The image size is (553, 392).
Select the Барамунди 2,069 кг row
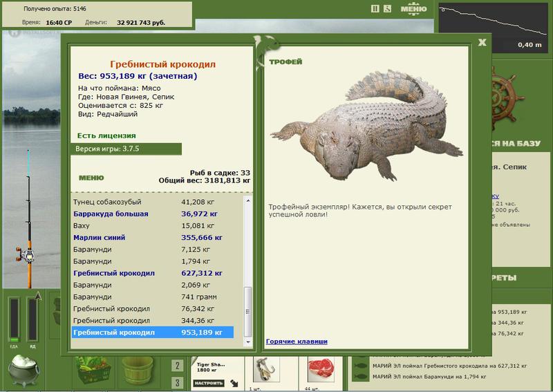click(x=153, y=285)
